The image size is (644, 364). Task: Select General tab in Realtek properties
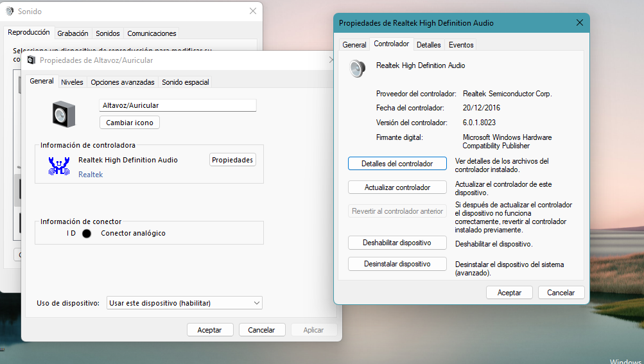pos(354,45)
